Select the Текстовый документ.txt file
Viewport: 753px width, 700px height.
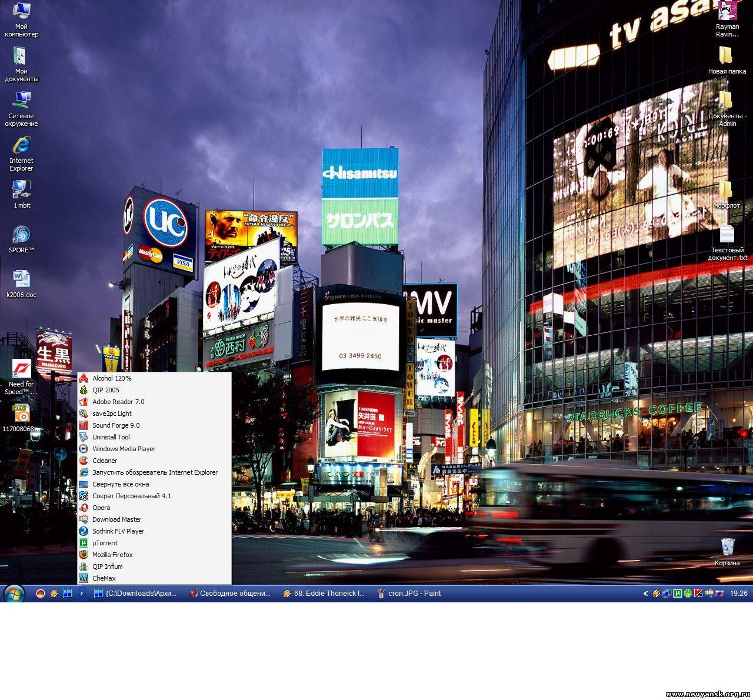[x=727, y=243]
